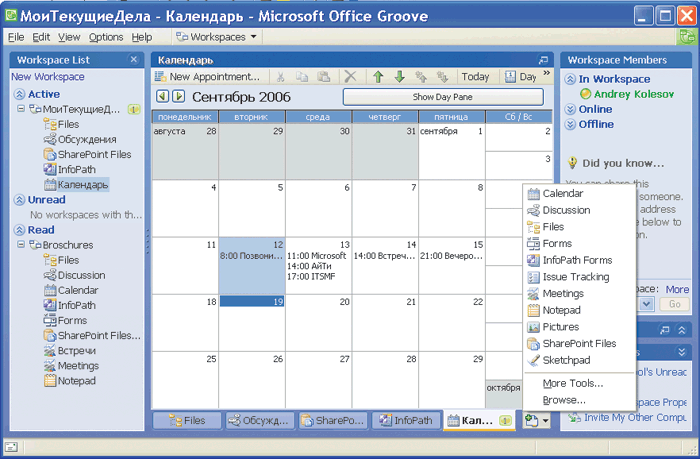Viewport: 700px width, 459px height.
Task: Click the Copy icon in calendar toolbar
Action: pos(302,77)
